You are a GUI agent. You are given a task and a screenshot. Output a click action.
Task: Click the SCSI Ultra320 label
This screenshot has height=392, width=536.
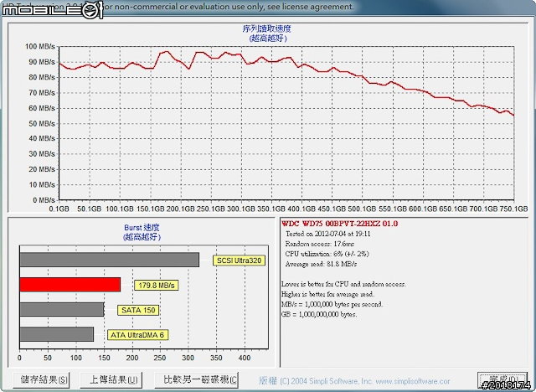pyautogui.click(x=238, y=260)
